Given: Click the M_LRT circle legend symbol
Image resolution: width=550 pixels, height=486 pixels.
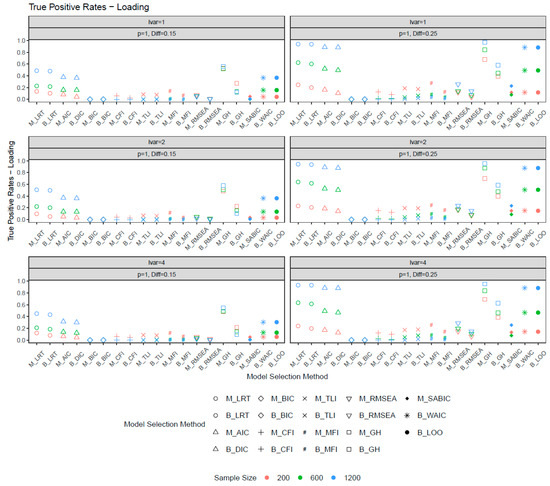Looking at the screenshot, I should pos(216,399).
